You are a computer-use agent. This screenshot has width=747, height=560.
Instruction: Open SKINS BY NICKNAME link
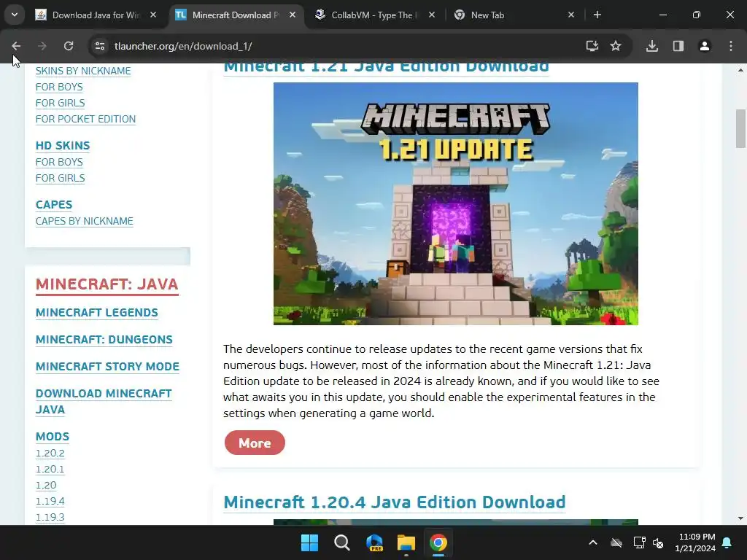[83, 71]
